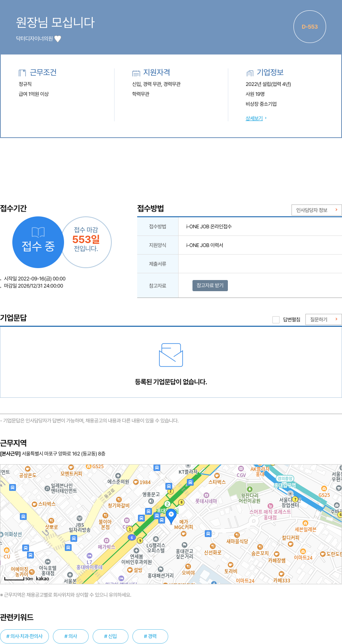Click the 공상온도 cafe marker
The width and height of the screenshot is (342, 644).
coord(28,469)
